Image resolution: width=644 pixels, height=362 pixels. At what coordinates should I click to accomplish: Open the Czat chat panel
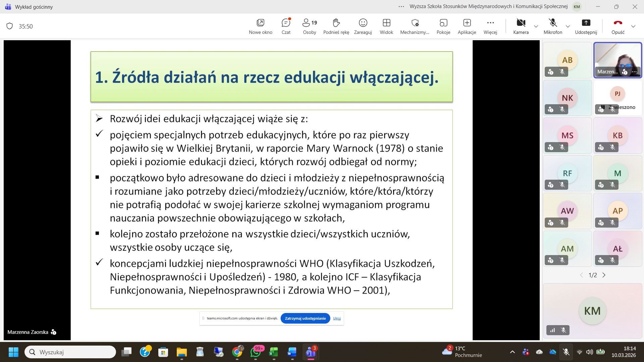(x=286, y=26)
